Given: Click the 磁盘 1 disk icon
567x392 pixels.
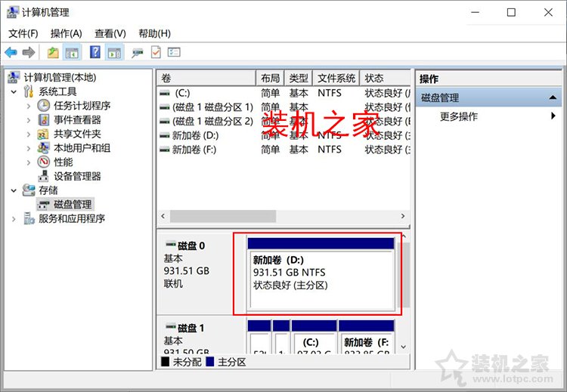Looking at the screenshot, I should [x=171, y=326].
